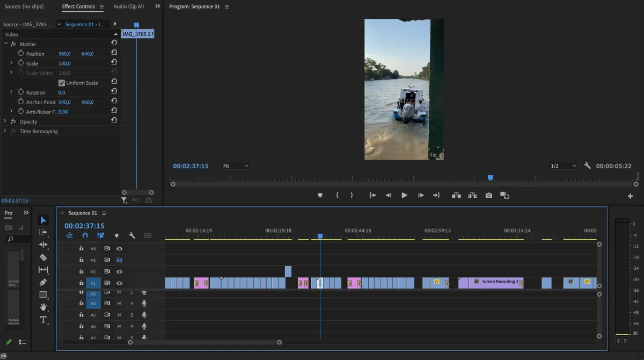Screen dimensions: 644x360
Task: Click the Program monitor playhead marker
Action: [490, 178]
